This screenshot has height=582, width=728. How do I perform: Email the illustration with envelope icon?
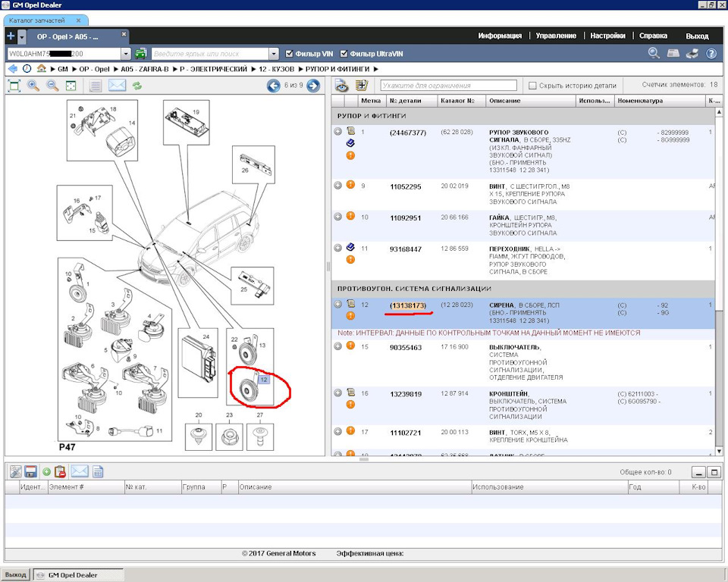click(117, 86)
